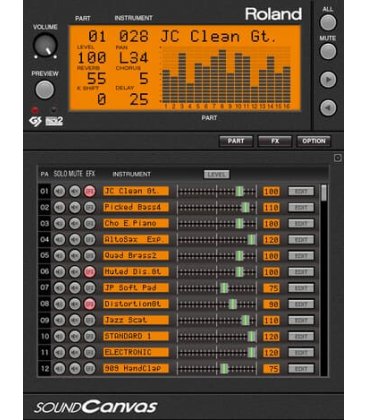Click the level slider of 909 HandClap
This screenshot has height=420, width=368.
click(x=217, y=369)
